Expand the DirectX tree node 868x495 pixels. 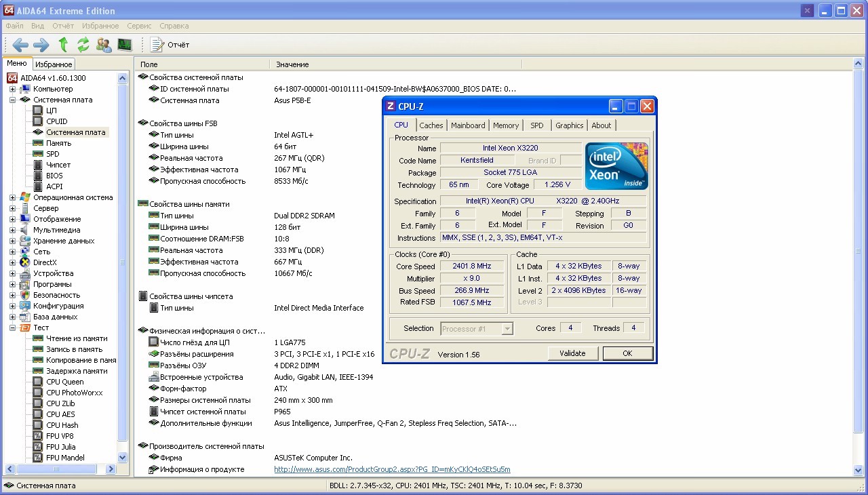click(12, 262)
